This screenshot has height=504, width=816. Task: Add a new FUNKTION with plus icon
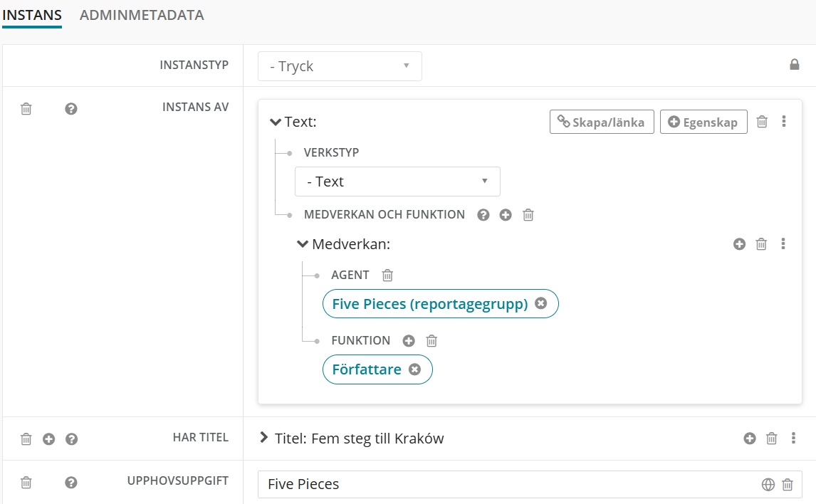pos(409,340)
